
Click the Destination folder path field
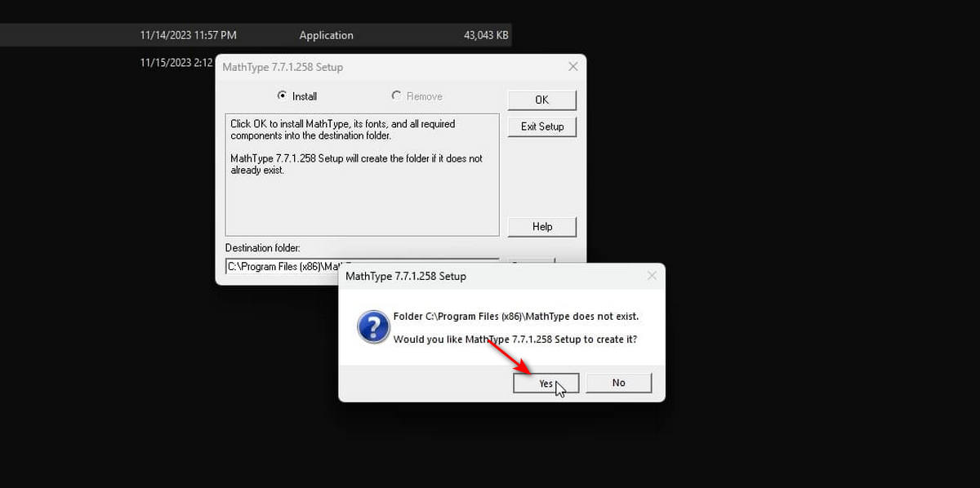coord(362,266)
